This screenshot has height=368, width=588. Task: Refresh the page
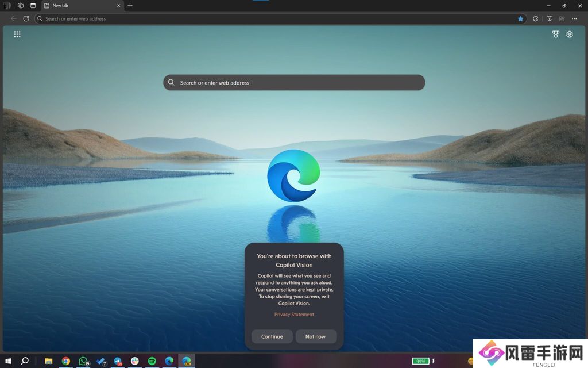(26, 18)
